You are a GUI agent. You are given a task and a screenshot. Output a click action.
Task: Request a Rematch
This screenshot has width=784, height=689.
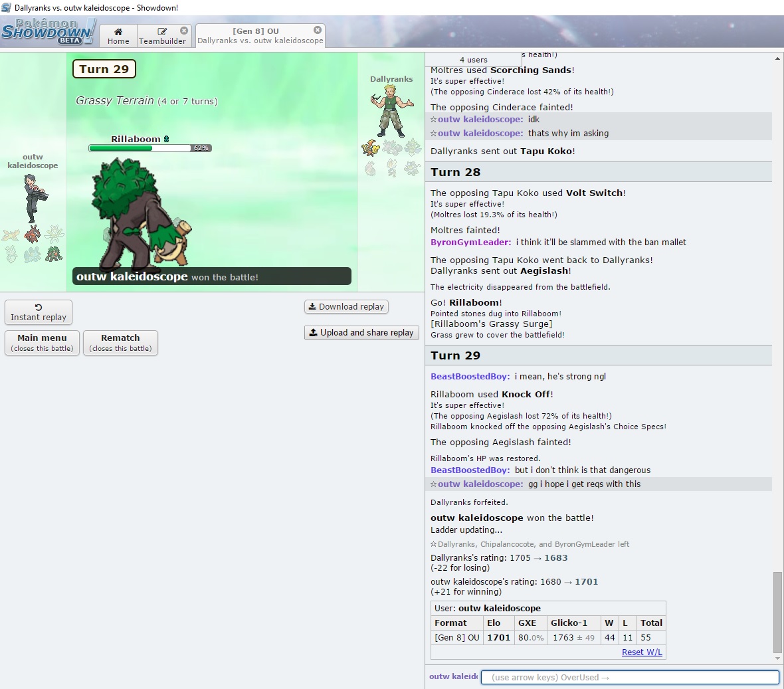(x=120, y=342)
